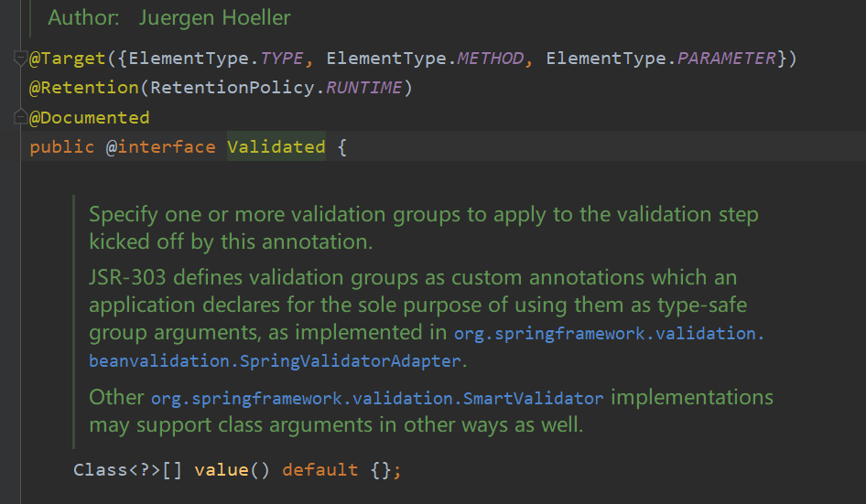Collapse the fold marker beside @Target

[x=20, y=58]
